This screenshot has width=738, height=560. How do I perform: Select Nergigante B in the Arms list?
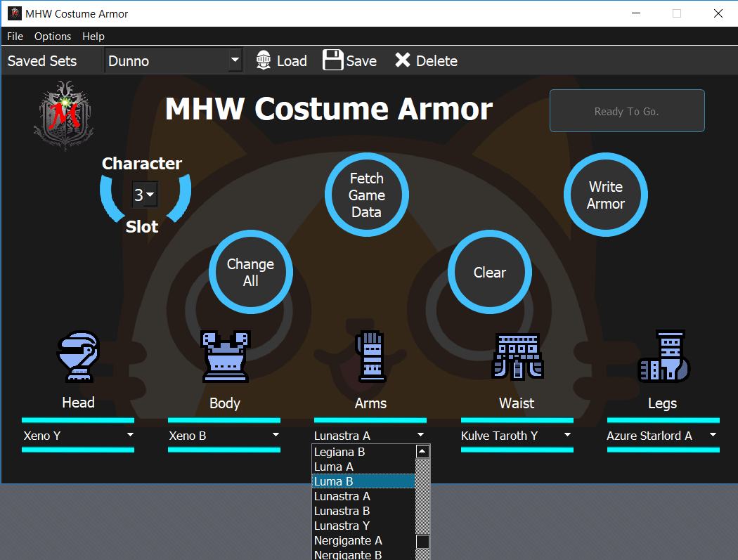364,554
